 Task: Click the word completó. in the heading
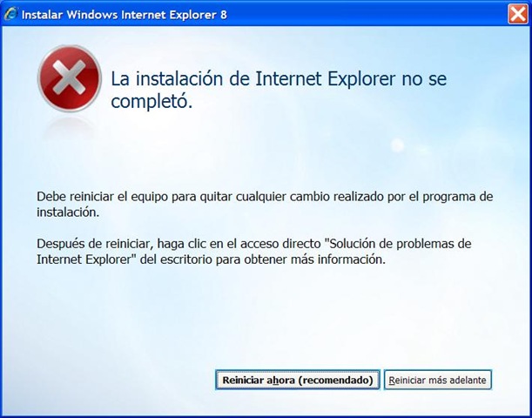click(152, 101)
